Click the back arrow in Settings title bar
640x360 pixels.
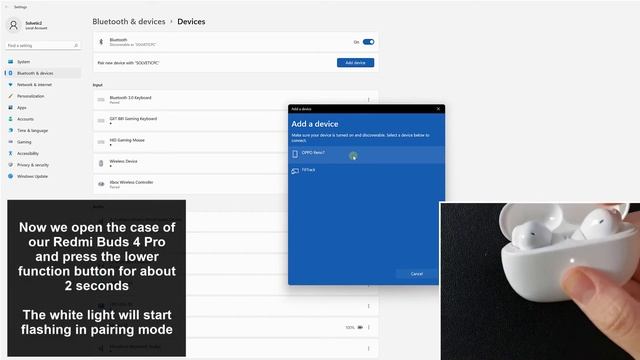tap(7, 7)
